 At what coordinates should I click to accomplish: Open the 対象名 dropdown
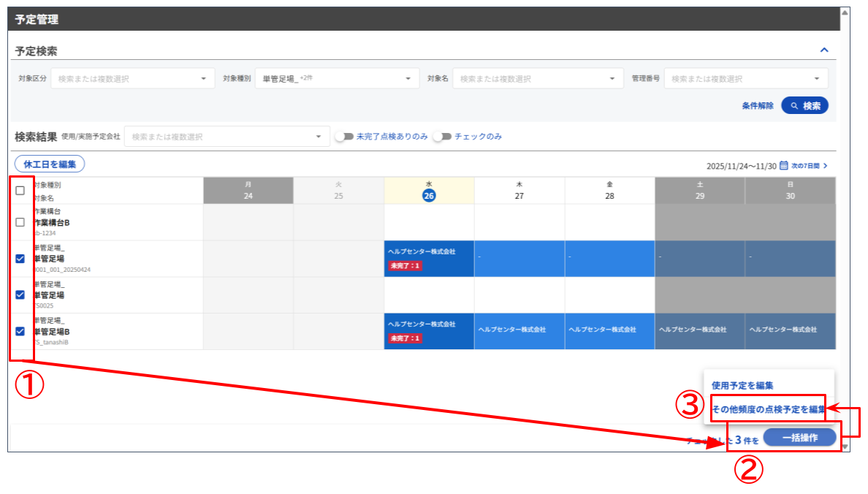click(537, 78)
